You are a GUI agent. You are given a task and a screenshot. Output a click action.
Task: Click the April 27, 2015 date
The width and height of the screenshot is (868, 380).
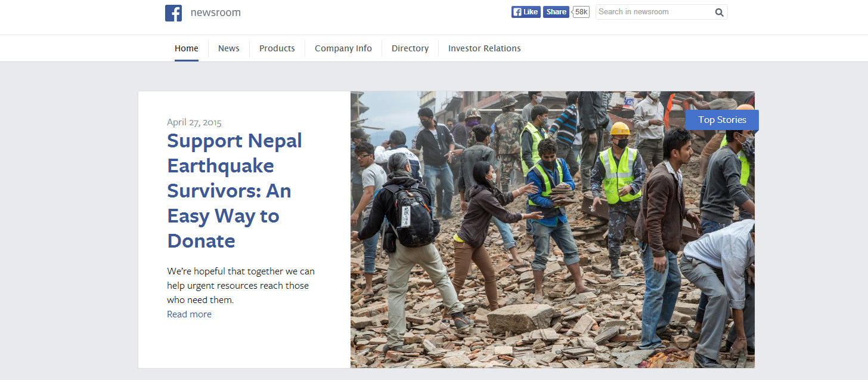194,122
